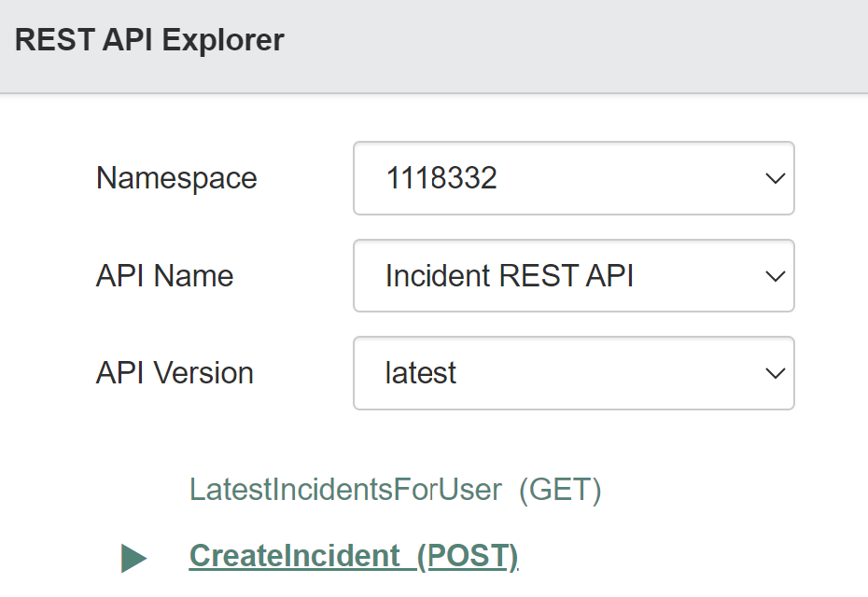Click the green arrow beside CreateIncident

(134, 558)
